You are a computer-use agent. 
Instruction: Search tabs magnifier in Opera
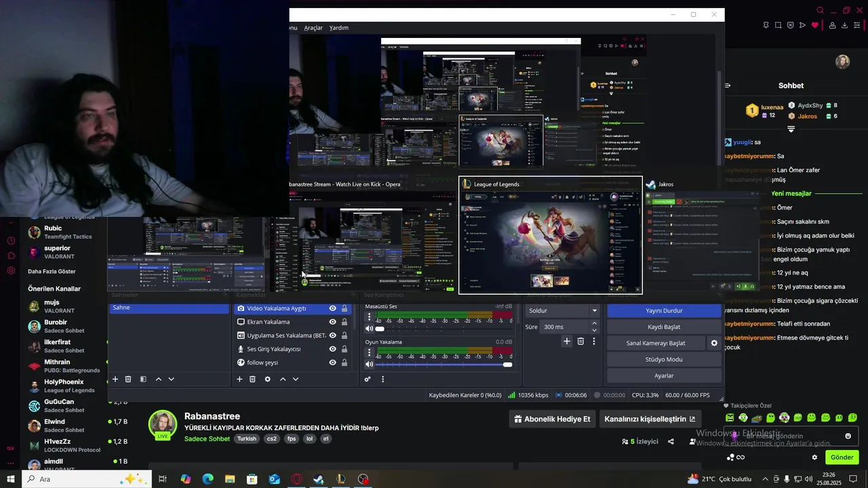point(821,10)
